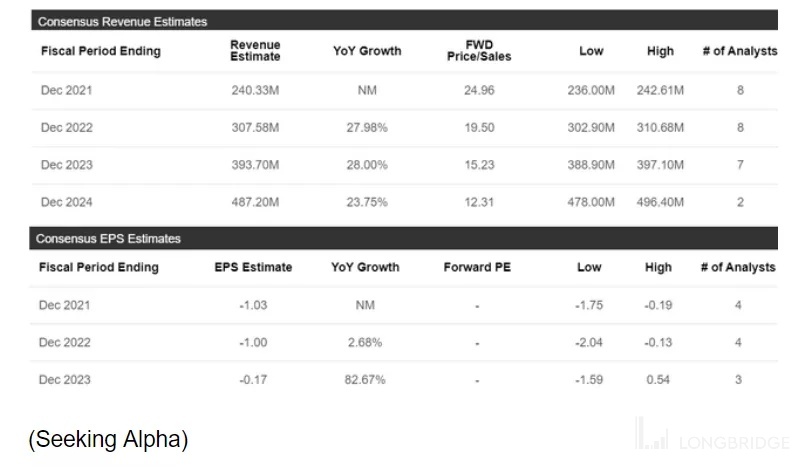Image resolution: width=808 pixels, height=467 pixels.
Task: Click the -2.04 low EPS value
Action: [589, 342]
